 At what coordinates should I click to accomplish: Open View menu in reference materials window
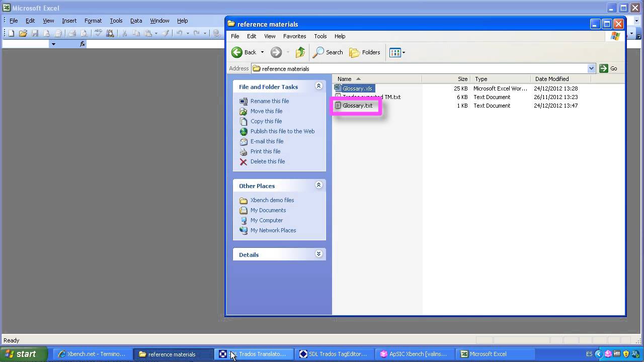click(x=270, y=36)
